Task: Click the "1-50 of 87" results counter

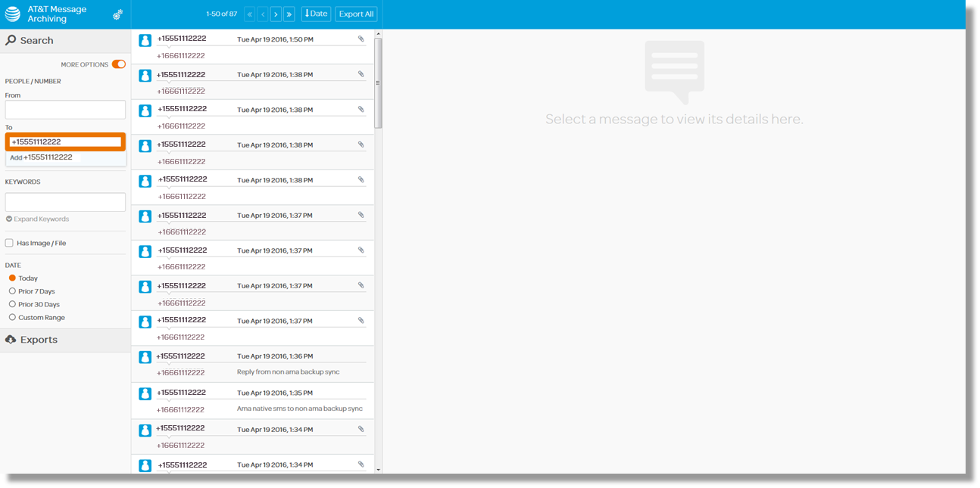Action: [x=221, y=14]
